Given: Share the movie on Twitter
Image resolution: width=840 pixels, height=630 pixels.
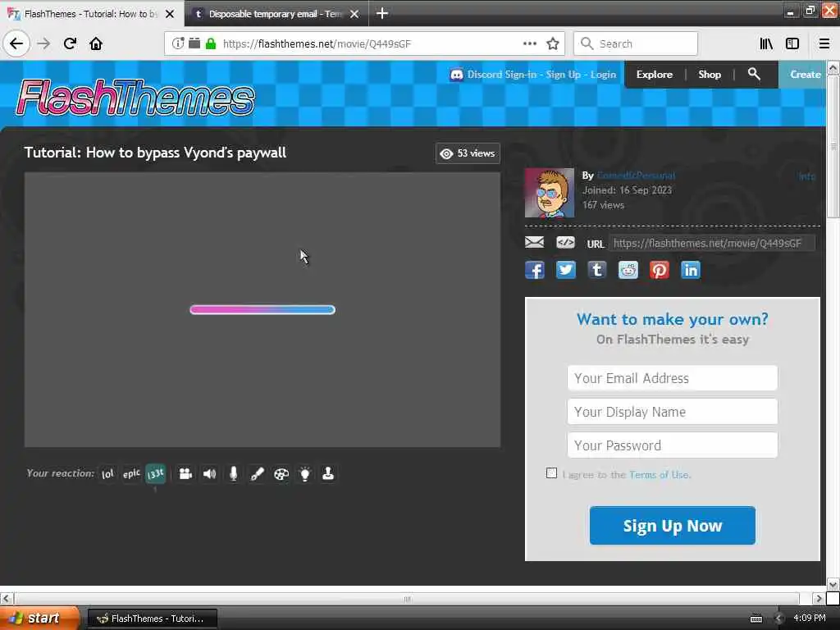Looking at the screenshot, I should (x=566, y=270).
